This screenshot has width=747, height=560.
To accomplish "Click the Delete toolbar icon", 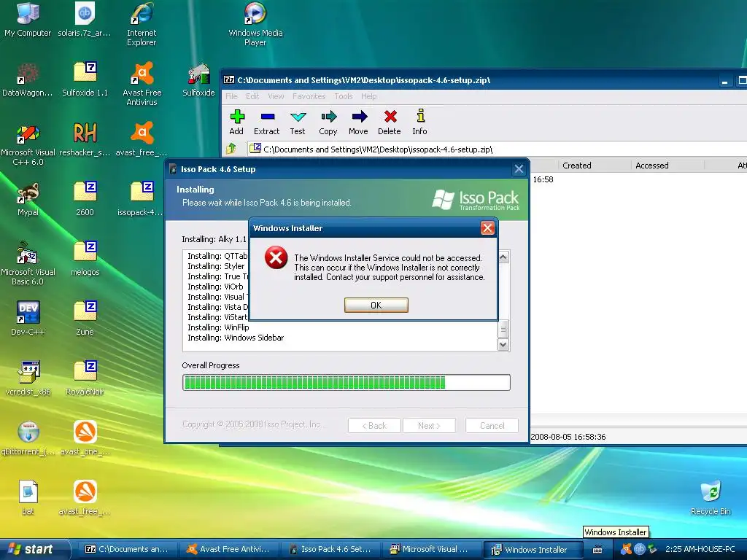I will (390, 122).
